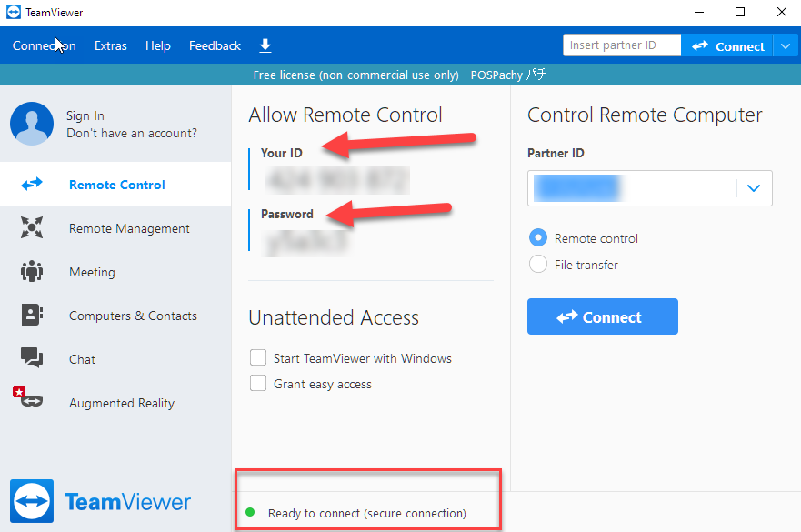Click the Unattended Access heading
This screenshot has height=532, width=801.
[334, 317]
